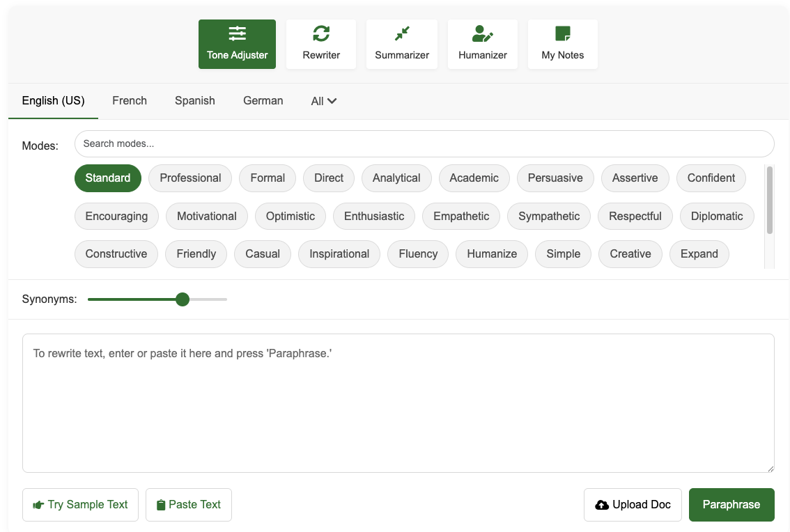
Task: Select the Tone Adjuster tool
Action: pos(237,45)
